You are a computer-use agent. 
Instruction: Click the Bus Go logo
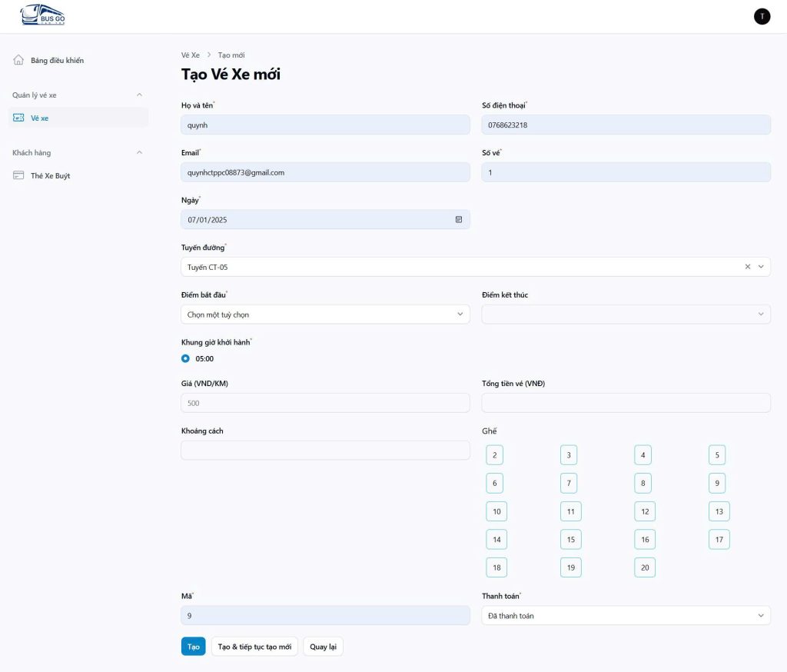[43, 15]
